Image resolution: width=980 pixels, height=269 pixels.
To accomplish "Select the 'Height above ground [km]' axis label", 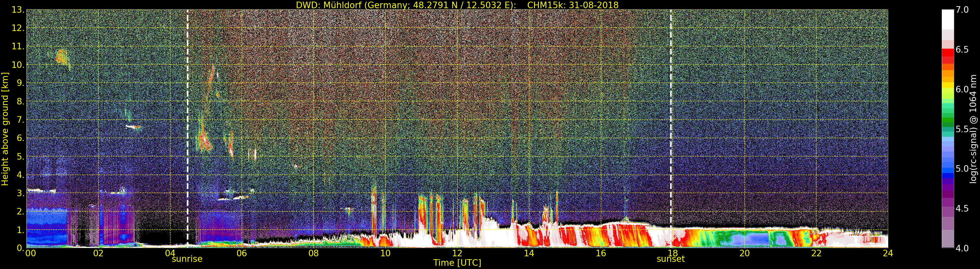I will [5, 129].
